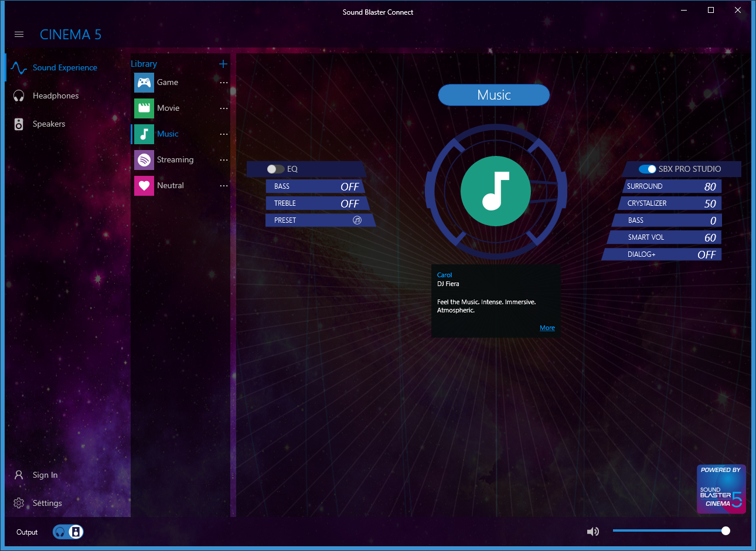Viewport: 756px width, 551px height.
Task: Click the Surround value 80
Action: pyautogui.click(x=710, y=186)
